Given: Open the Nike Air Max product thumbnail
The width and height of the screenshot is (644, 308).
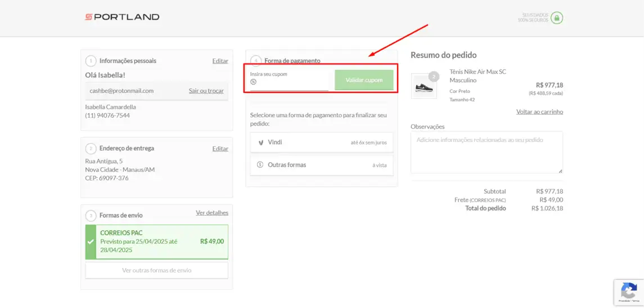Looking at the screenshot, I should tap(424, 86).
